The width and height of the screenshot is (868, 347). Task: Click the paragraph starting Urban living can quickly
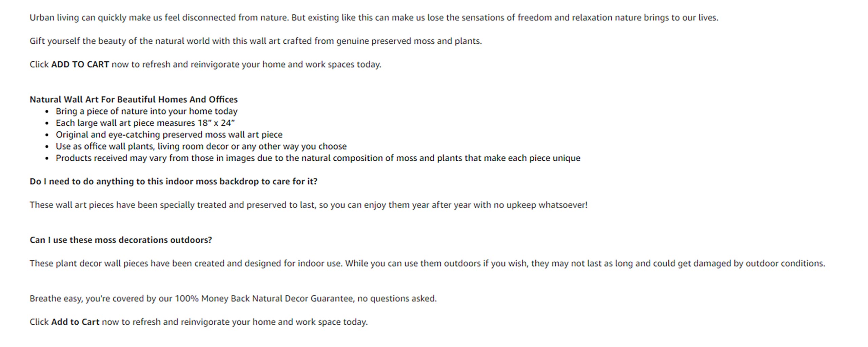[374, 18]
